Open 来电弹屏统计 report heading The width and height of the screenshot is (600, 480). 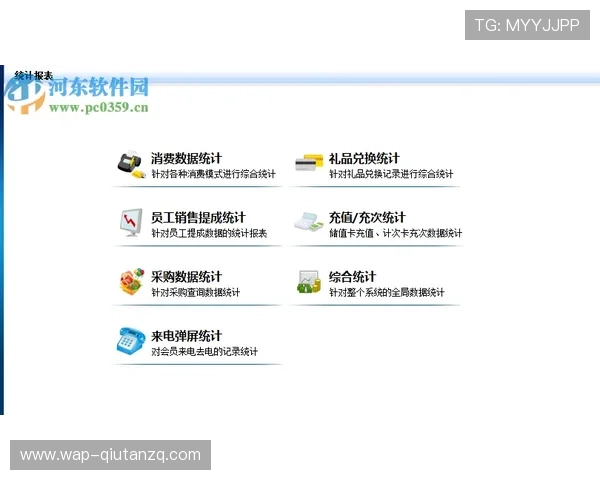tap(186, 336)
